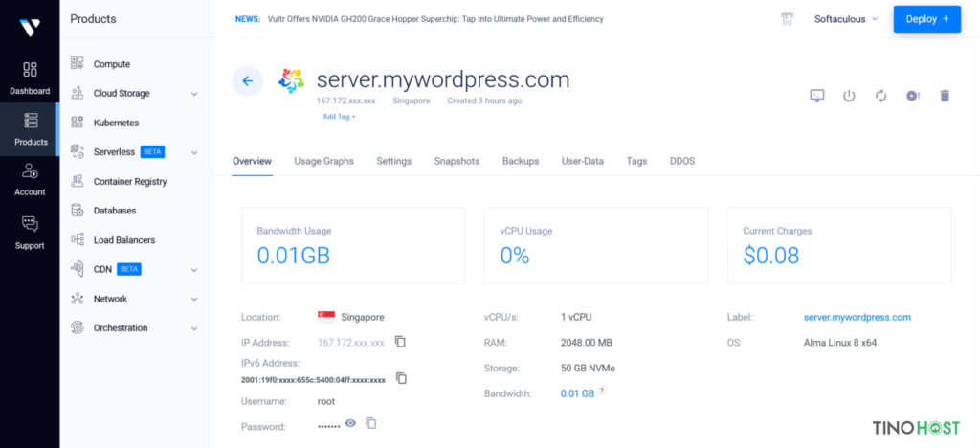Click the top bar referral icon
The height and width of the screenshot is (448, 980).
pos(787,19)
